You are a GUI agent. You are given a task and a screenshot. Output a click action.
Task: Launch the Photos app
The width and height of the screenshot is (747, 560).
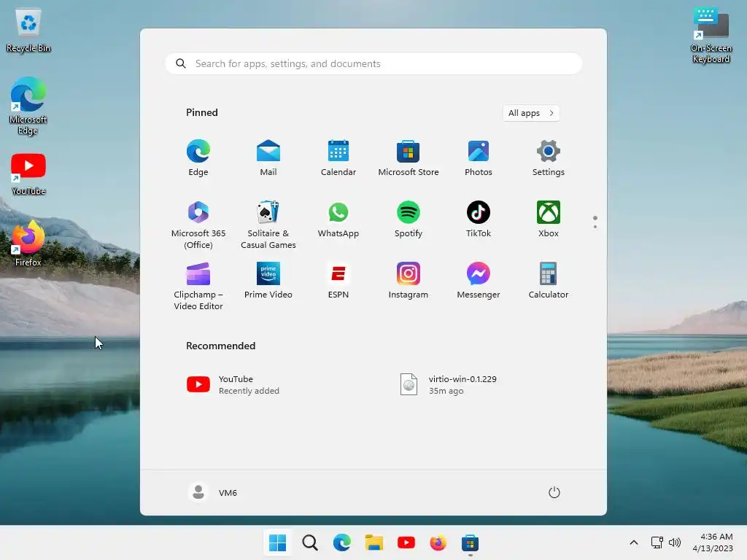pyautogui.click(x=479, y=158)
